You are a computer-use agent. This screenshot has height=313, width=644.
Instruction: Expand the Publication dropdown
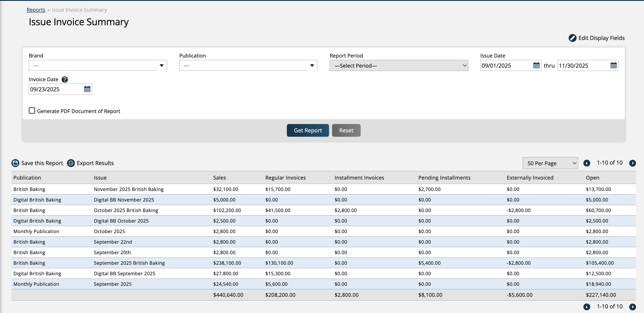click(312, 65)
